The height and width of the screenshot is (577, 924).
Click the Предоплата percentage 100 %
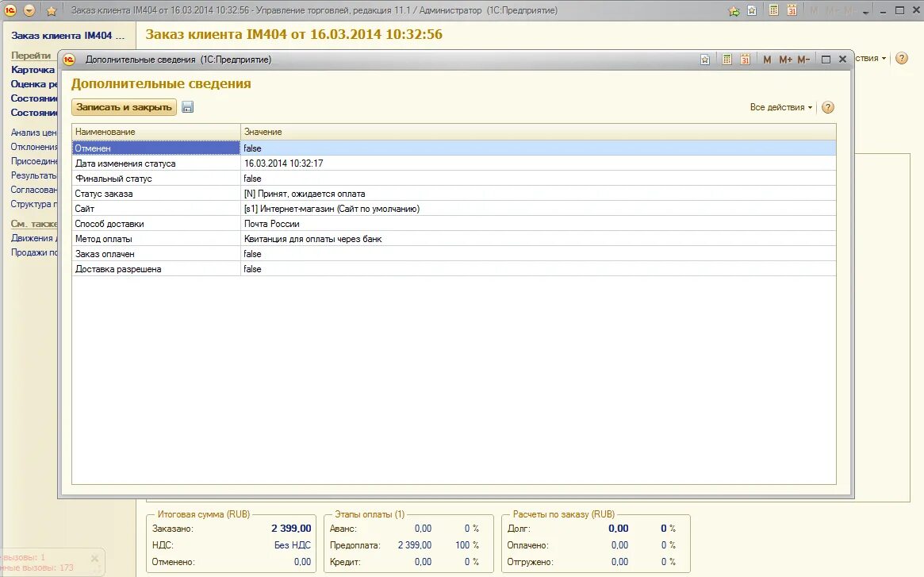(466, 545)
